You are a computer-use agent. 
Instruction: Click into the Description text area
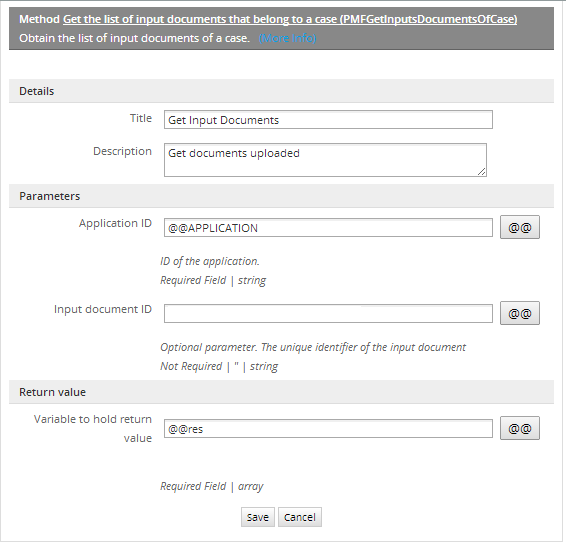pyautogui.click(x=325, y=160)
